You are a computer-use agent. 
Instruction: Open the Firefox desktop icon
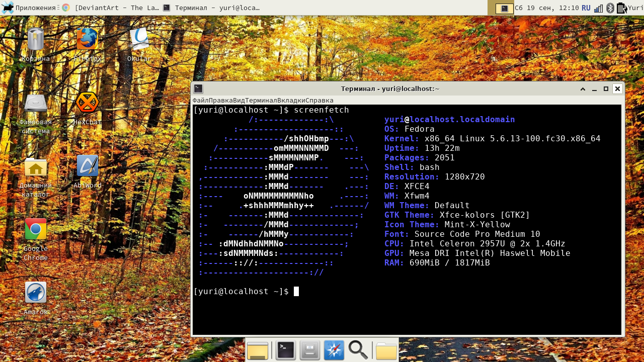point(87,39)
